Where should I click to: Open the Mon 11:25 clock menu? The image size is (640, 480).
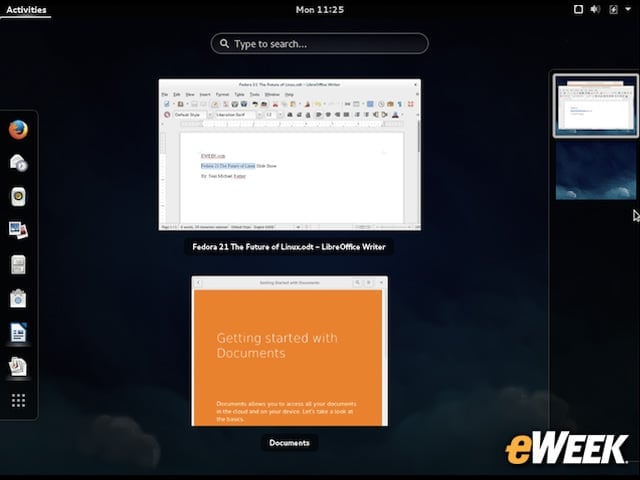pos(320,9)
